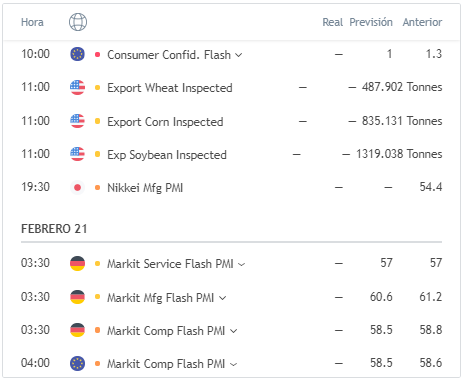This screenshot has height=381, width=464.
Task: Open the Nikkei Mfg PMI event
Action: 145,188
